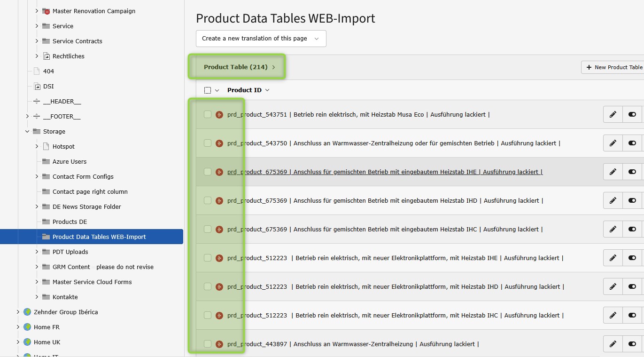Click the 404 page icon

[x=37, y=71]
